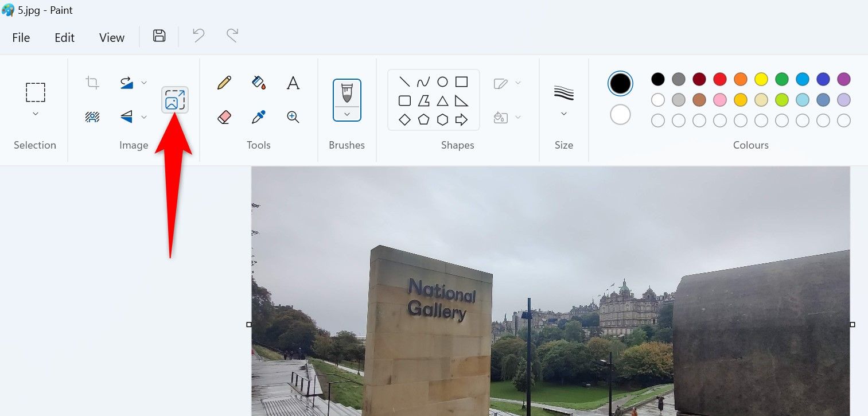This screenshot has height=416, width=868.
Task: Choose the dark grey palette swatch
Action: 679,79
